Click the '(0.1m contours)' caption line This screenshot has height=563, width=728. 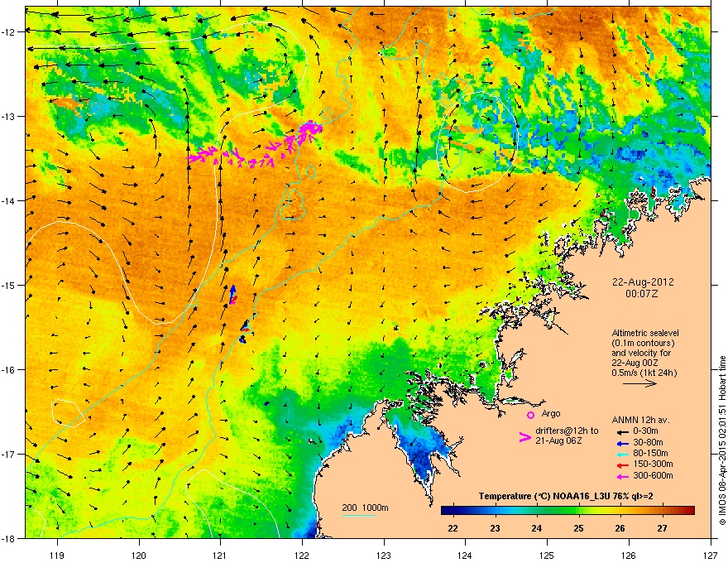[643, 343]
